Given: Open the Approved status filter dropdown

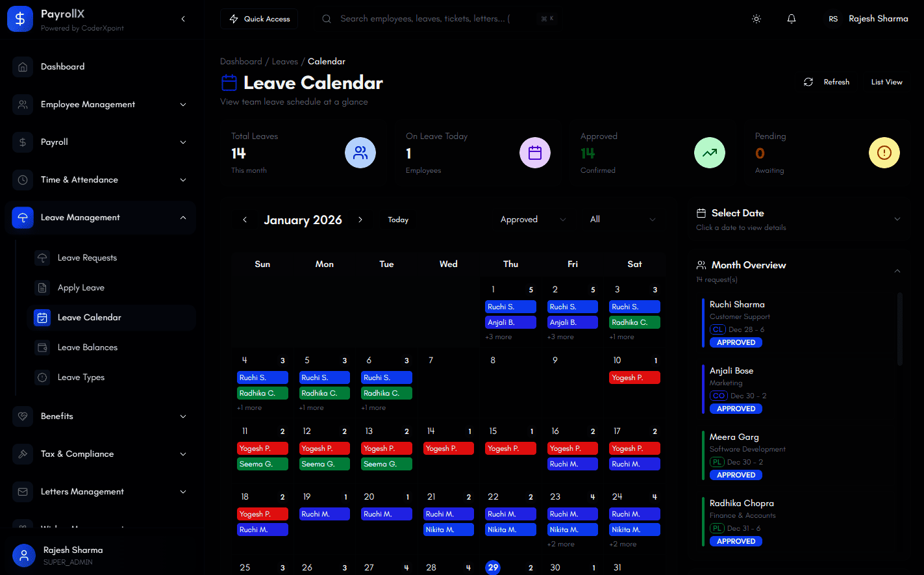Looking at the screenshot, I should pos(532,220).
